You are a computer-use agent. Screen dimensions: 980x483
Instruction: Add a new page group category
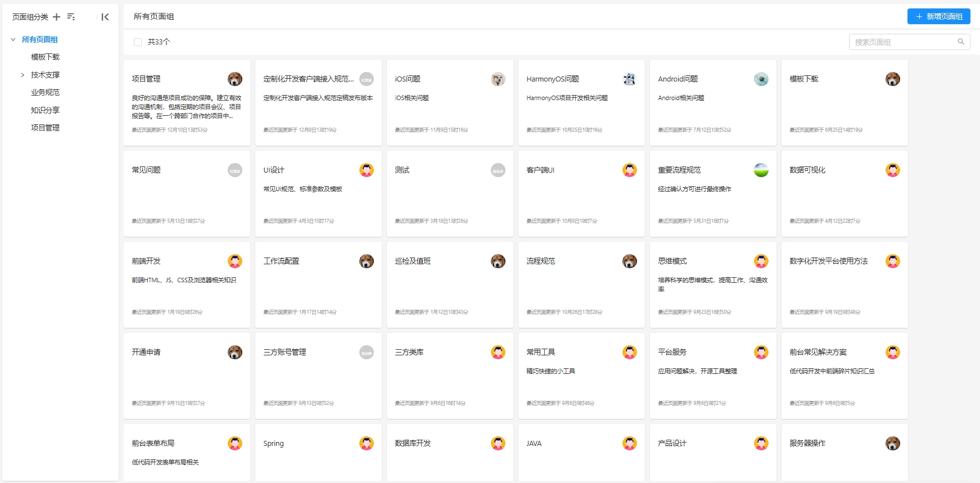pos(56,17)
